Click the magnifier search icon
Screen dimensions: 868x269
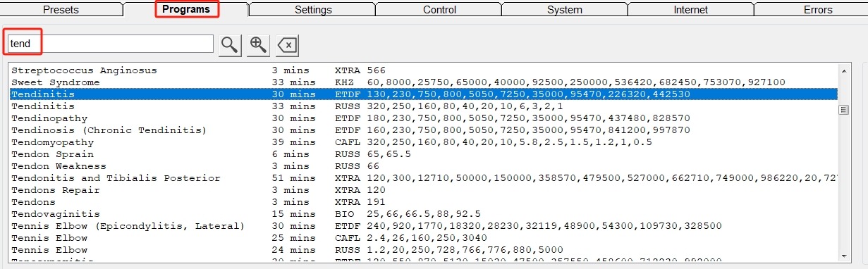[x=230, y=45]
